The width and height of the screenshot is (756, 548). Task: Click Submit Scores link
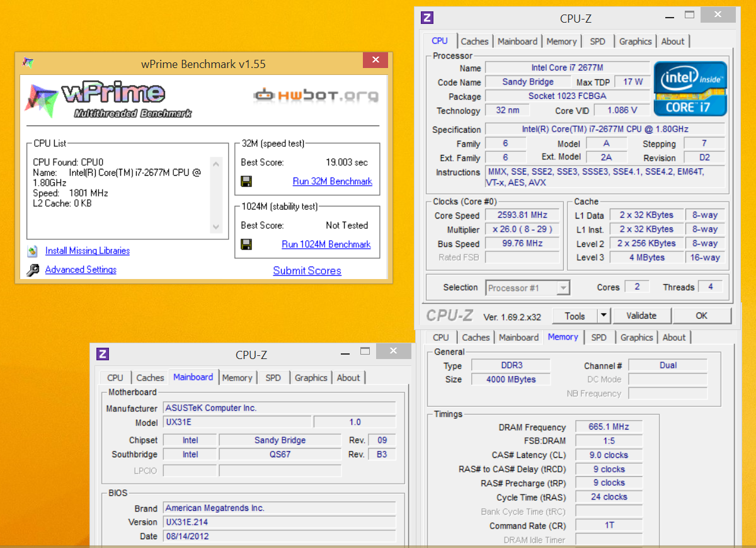(307, 271)
